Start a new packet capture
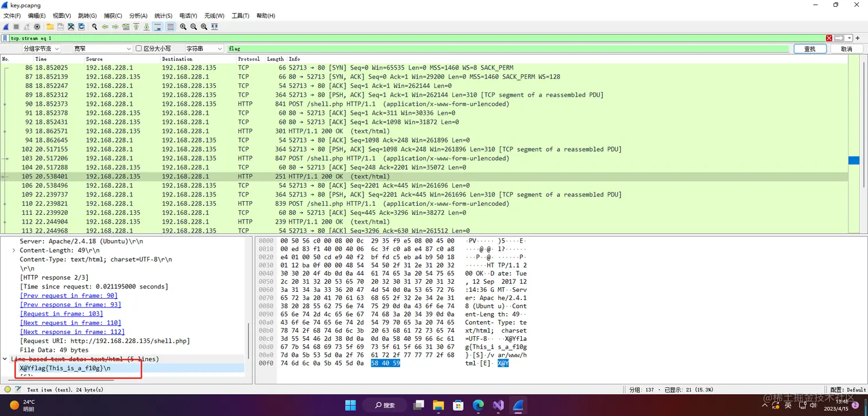868x416 pixels. 6,26
